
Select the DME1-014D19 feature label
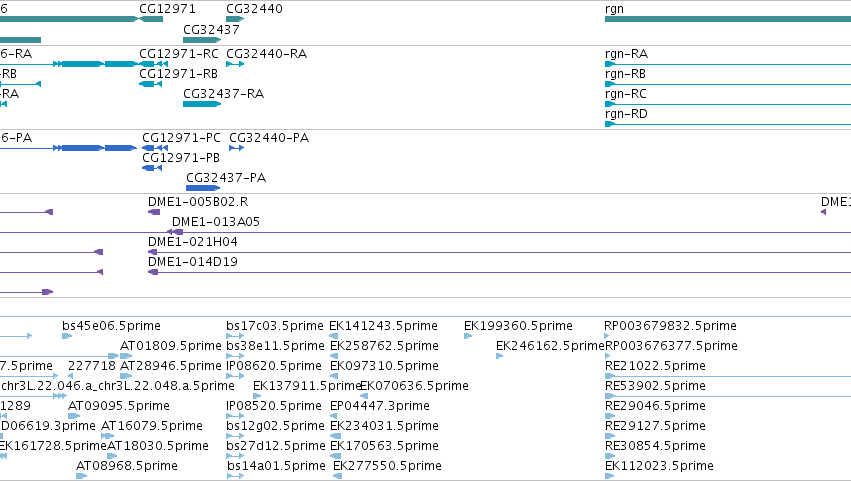[193, 262]
